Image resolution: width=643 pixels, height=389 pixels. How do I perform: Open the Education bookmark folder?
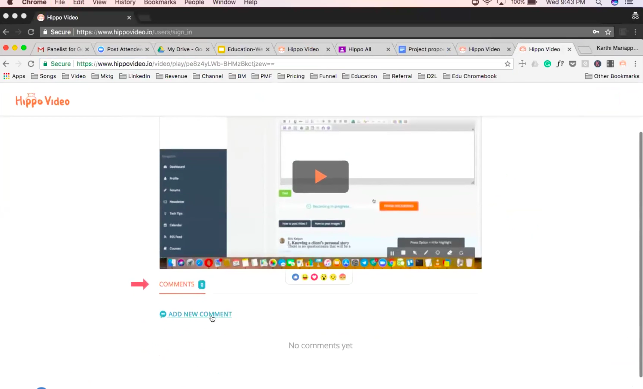(359, 76)
